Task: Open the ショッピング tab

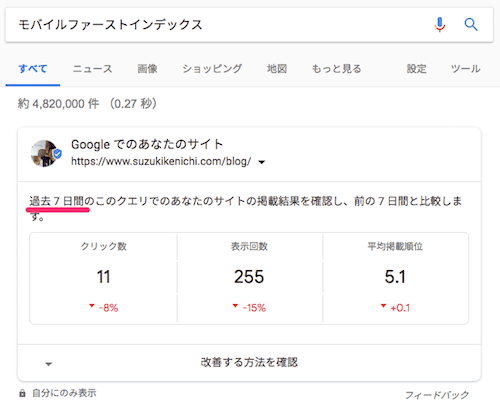Action: pyautogui.click(x=212, y=69)
